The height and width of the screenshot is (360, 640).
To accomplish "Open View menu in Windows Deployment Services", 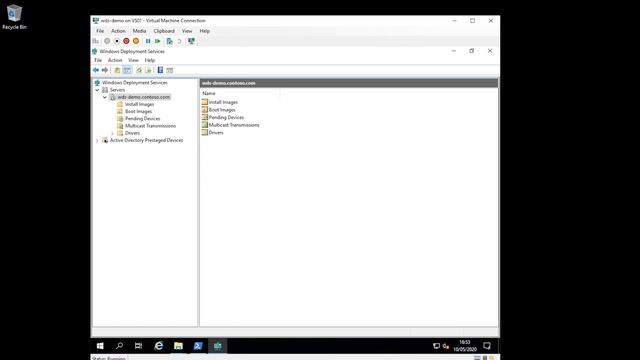I will (133, 60).
